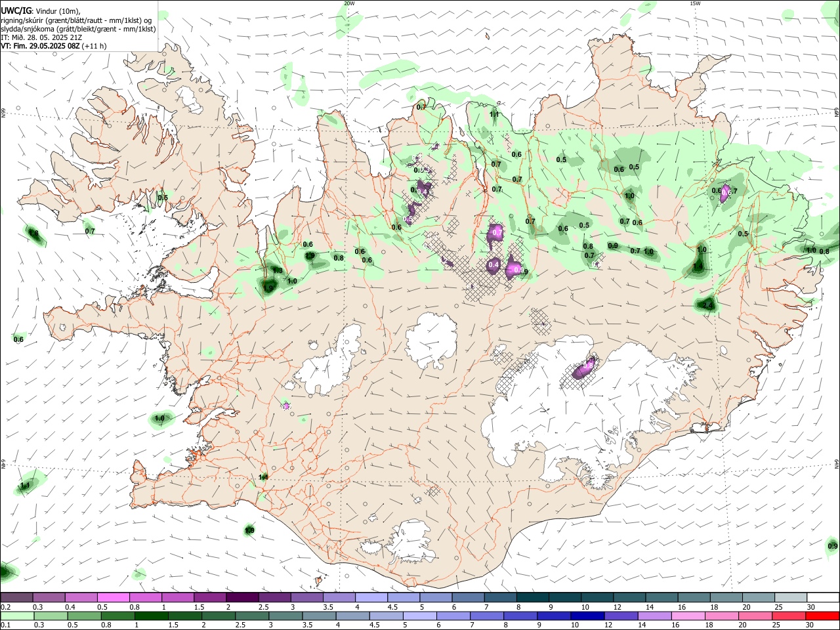
Task: Pick the rain scale swatch between 6 and 7
Action: 453,616
